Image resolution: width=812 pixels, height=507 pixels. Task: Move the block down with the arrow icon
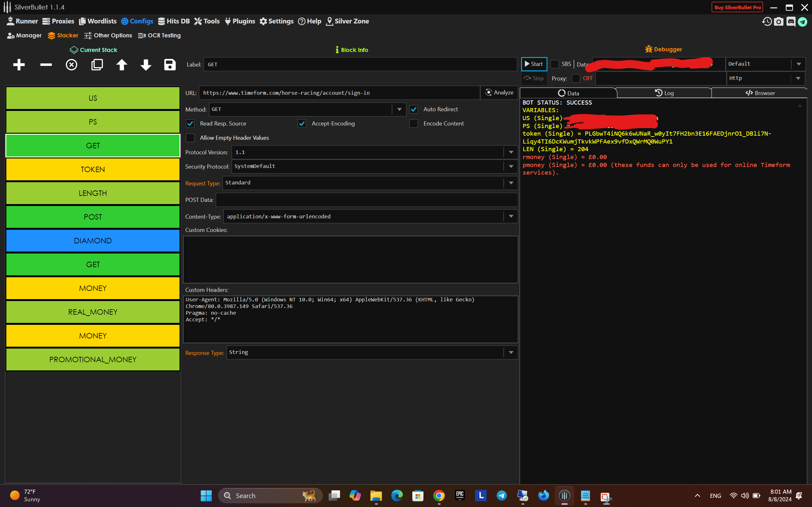(x=146, y=64)
